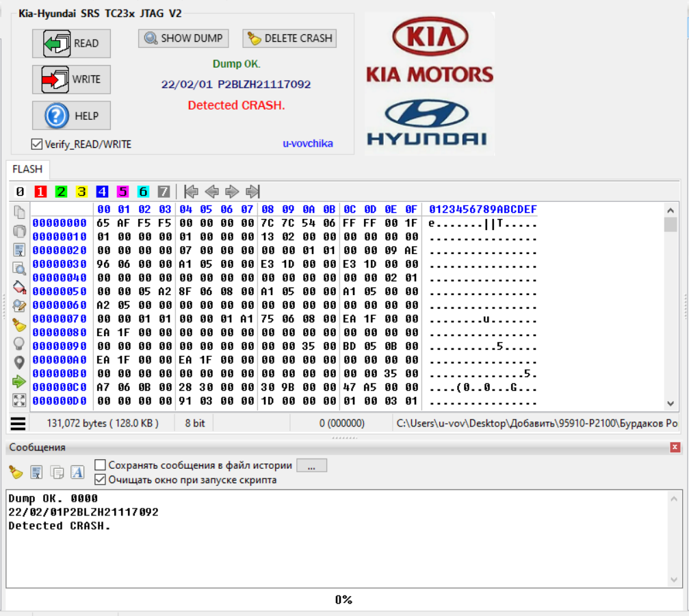
Task: Click the font 'A' icon in messages toolbar
Action: 77,472
